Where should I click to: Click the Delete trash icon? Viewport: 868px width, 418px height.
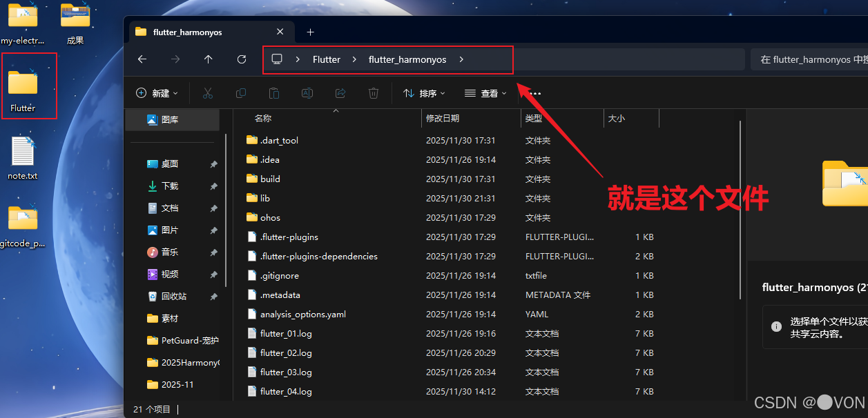coord(374,93)
